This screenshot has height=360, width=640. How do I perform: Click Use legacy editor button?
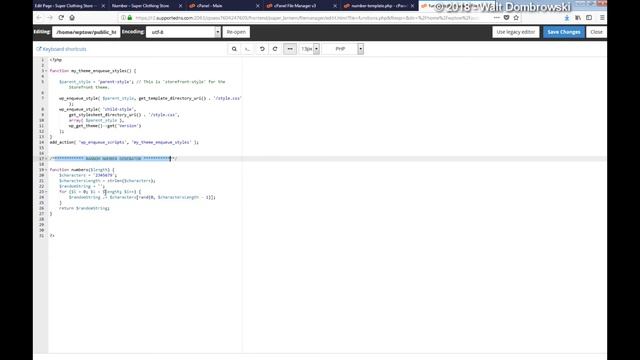click(x=516, y=32)
